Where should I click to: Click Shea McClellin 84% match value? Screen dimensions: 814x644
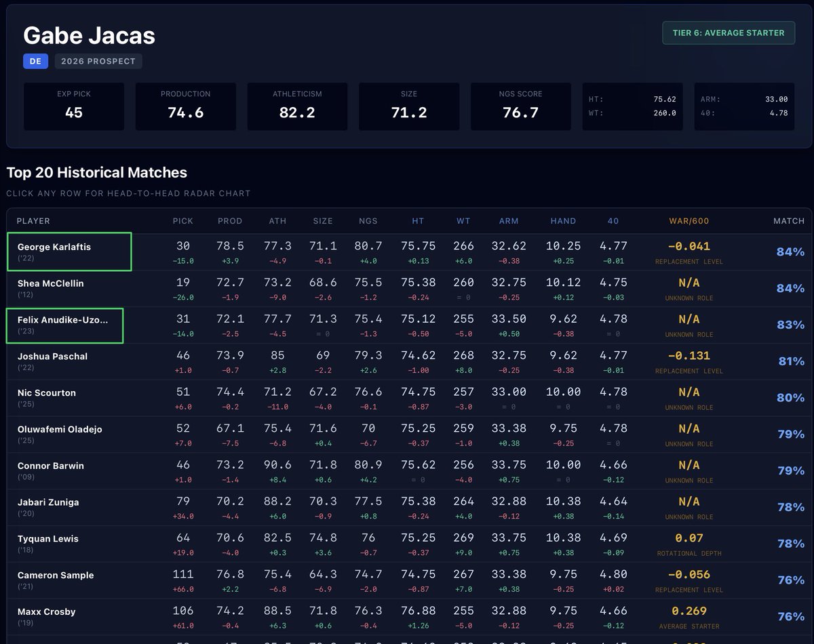[x=790, y=289]
